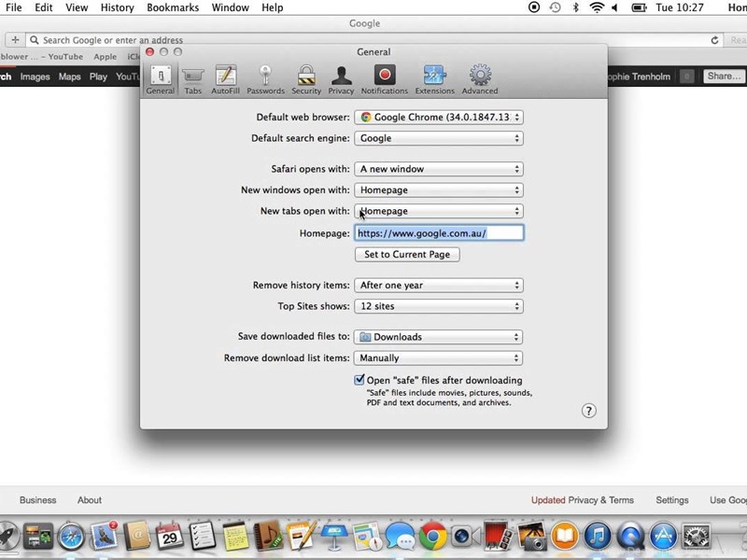This screenshot has height=560, width=747.
Task: Open the Advanced preferences pane
Action: [x=480, y=79]
